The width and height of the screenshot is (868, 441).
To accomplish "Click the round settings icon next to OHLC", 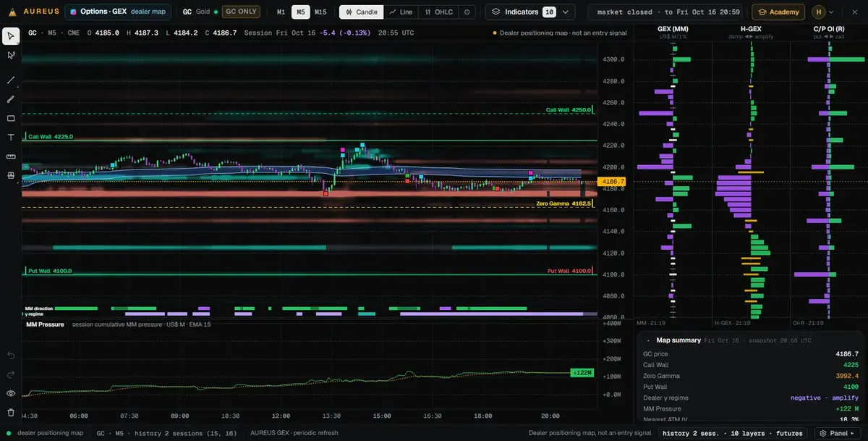I will [x=467, y=12].
